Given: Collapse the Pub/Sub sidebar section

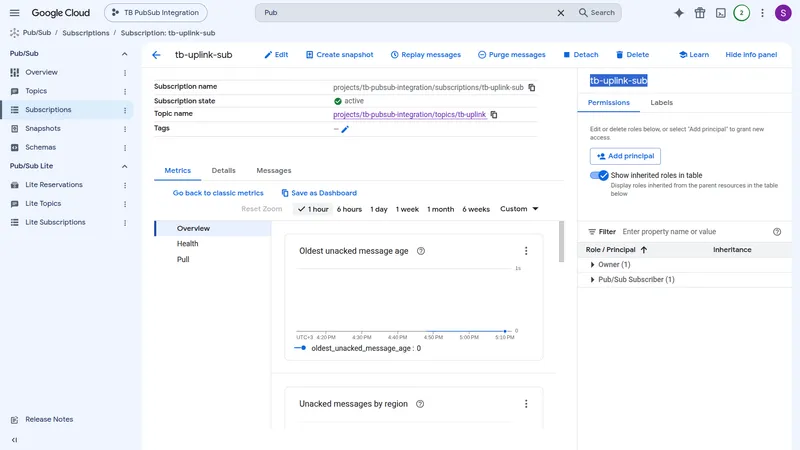Looking at the screenshot, I should (124, 54).
